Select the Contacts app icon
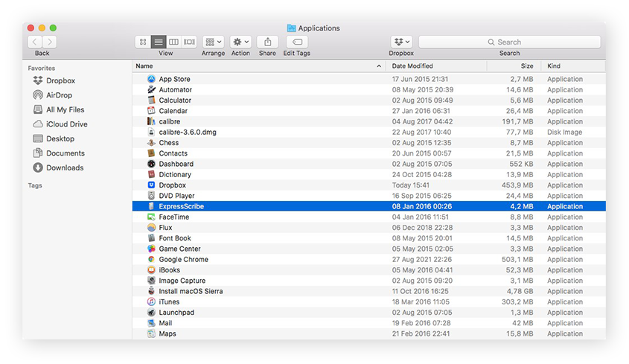Screen dimensions: 629x364 [151, 153]
